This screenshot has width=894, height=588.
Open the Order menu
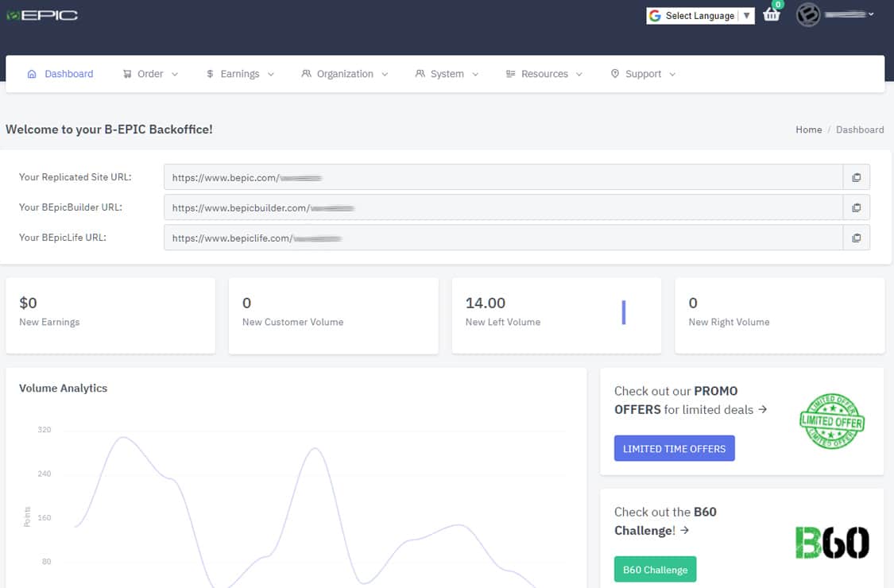click(x=150, y=74)
